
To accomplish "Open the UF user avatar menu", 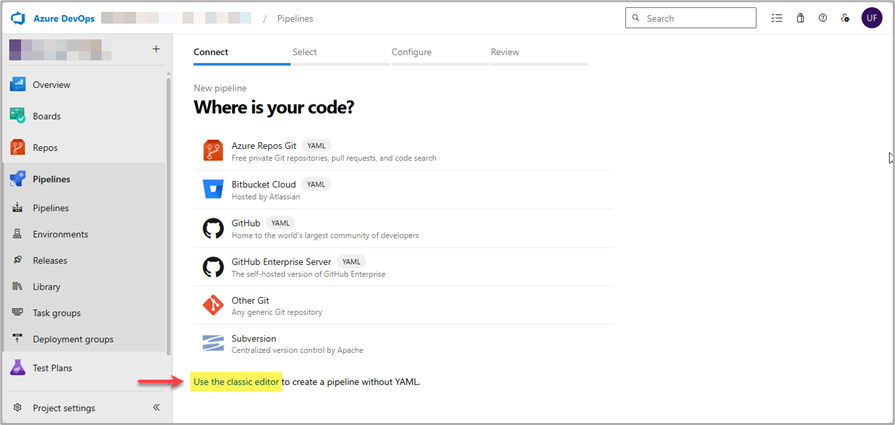I will (x=871, y=18).
